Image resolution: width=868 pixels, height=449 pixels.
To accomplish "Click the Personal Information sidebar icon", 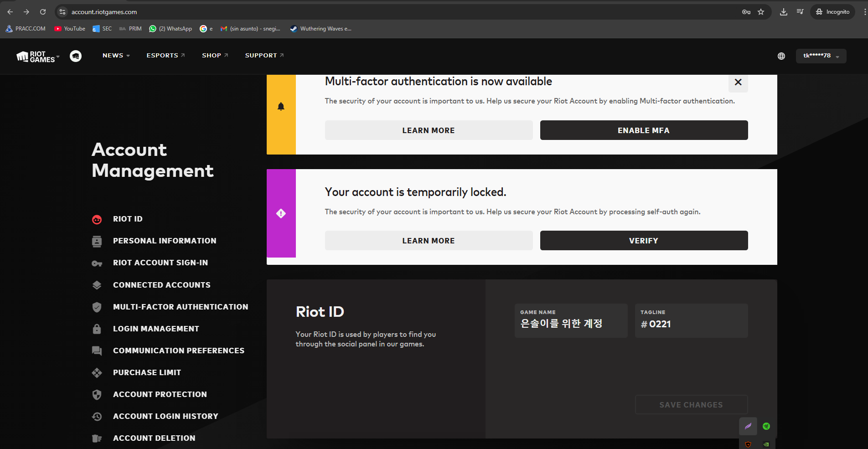I will tap(97, 241).
